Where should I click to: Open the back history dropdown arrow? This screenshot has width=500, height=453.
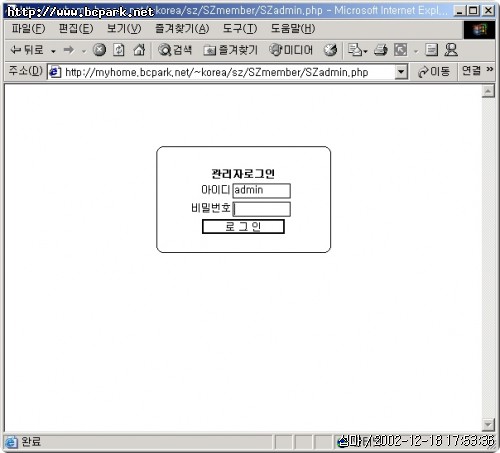53,51
